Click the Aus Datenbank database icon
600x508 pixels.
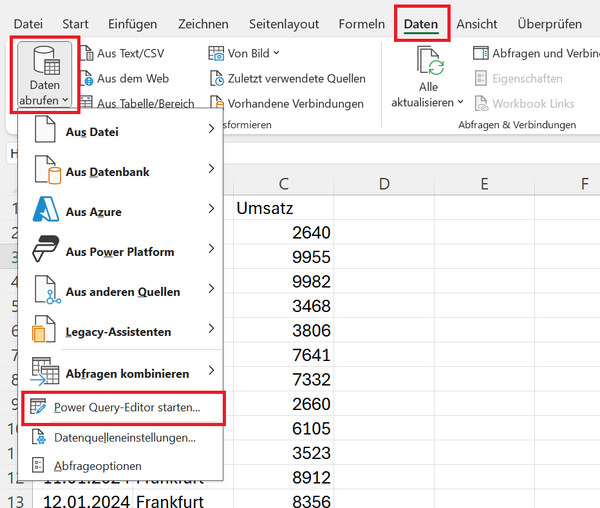point(47,170)
